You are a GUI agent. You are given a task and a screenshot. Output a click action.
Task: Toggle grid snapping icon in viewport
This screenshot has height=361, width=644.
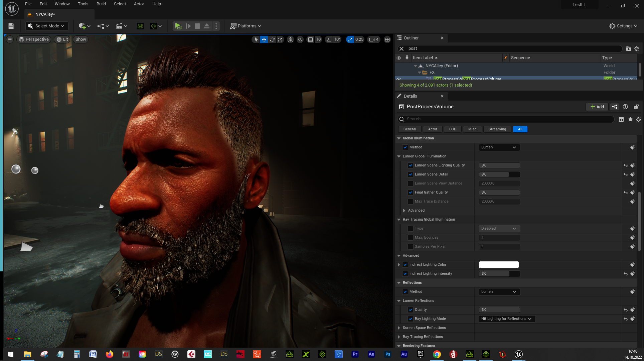[311, 39]
